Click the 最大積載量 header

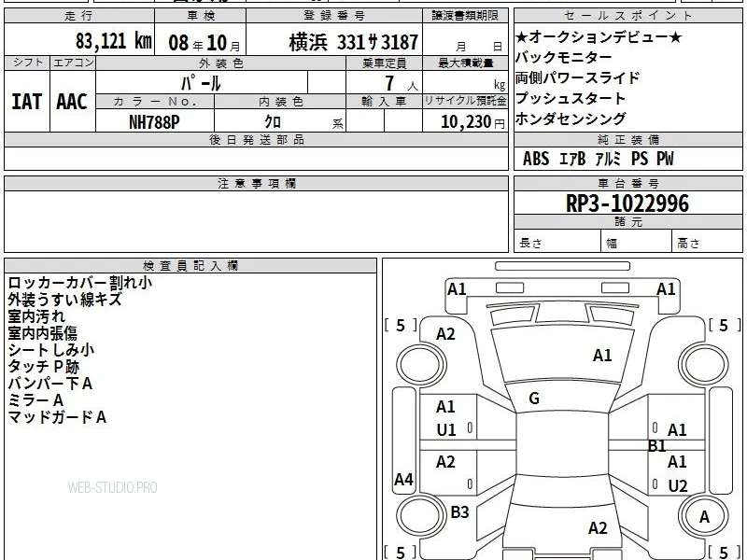pos(465,63)
